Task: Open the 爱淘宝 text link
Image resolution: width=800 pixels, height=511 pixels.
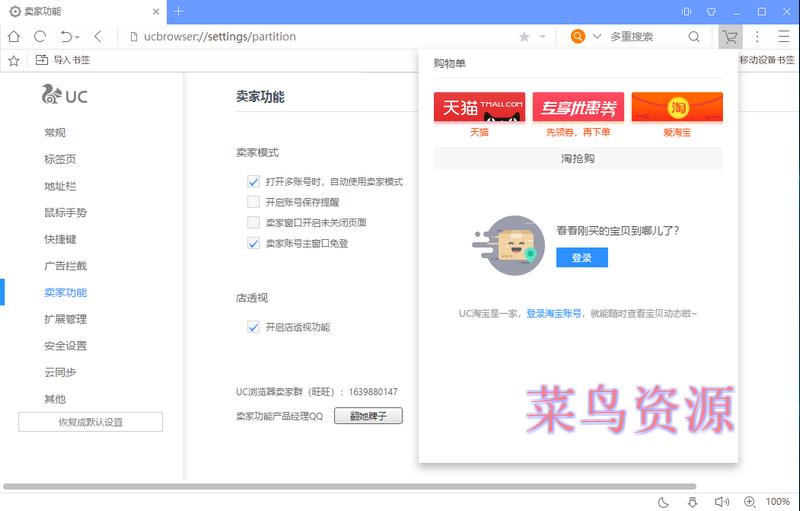Action: 677,133
